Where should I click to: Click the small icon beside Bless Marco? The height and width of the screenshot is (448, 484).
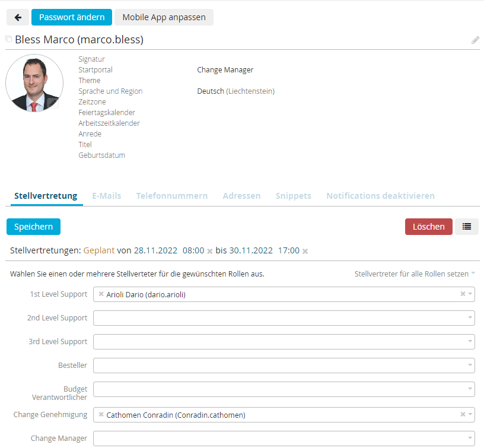[9, 39]
